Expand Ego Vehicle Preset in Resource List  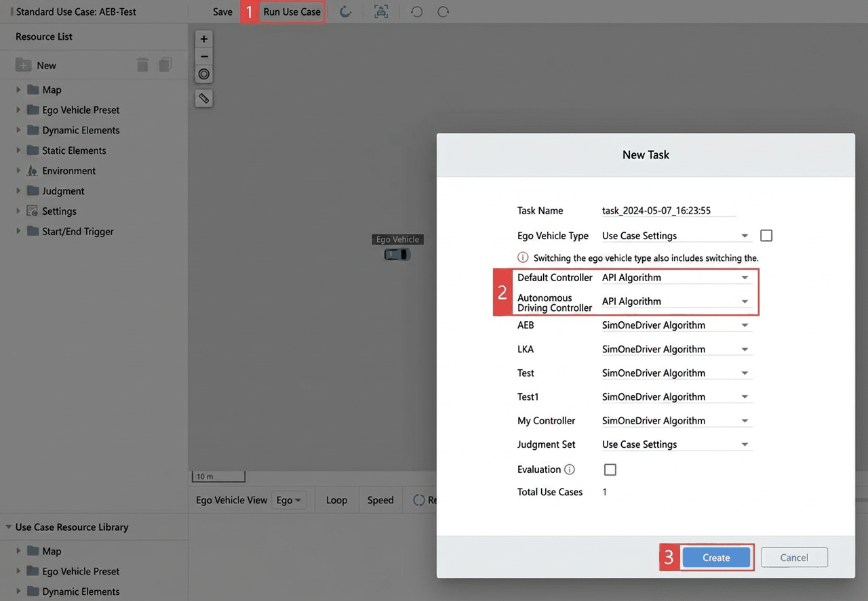[x=18, y=110]
